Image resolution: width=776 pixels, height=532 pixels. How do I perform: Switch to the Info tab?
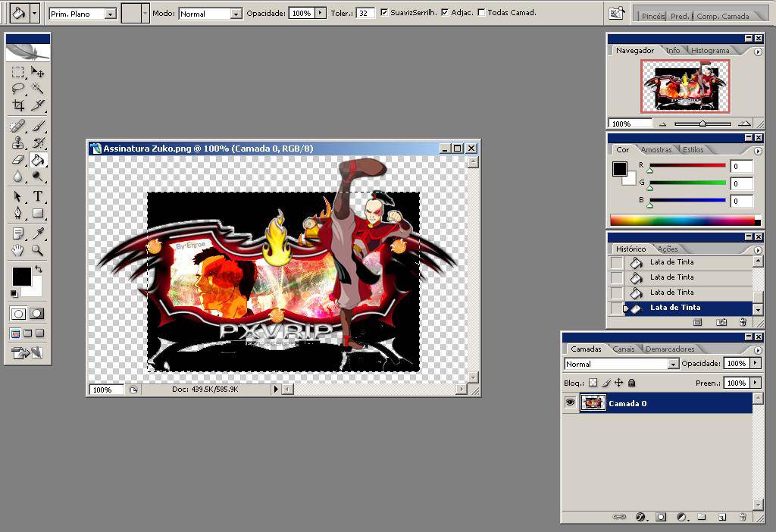tap(673, 51)
